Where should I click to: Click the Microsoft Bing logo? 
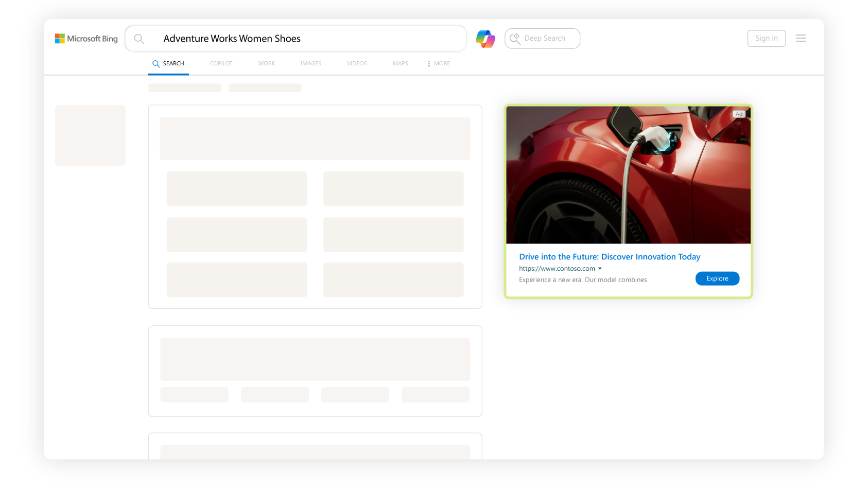[x=86, y=39]
